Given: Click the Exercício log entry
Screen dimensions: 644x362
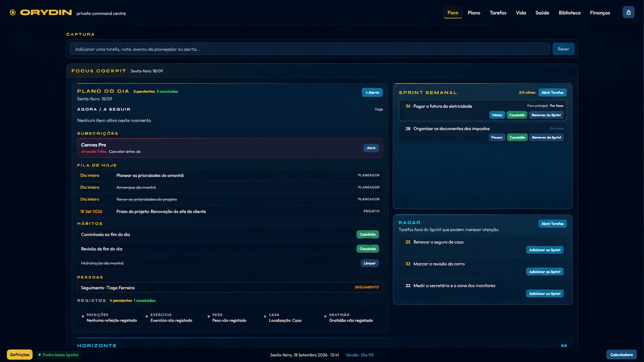Looking at the screenshot, I should tap(169, 318).
